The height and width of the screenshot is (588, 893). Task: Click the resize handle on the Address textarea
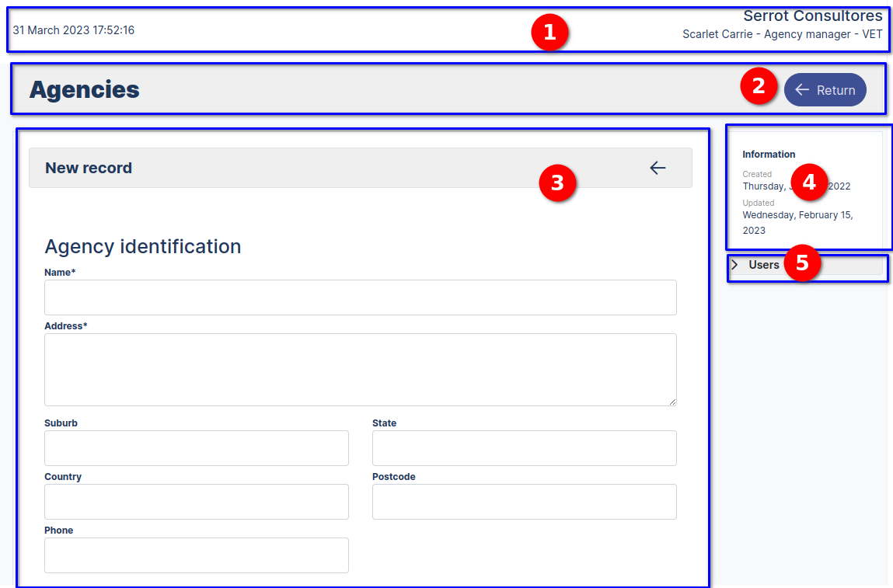coord(671,401)
